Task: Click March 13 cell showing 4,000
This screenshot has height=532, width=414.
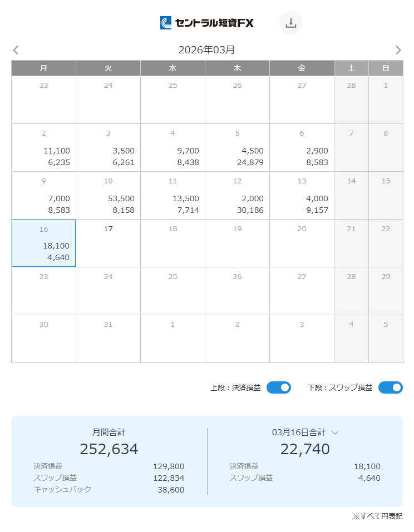Action: click(302, 195)
